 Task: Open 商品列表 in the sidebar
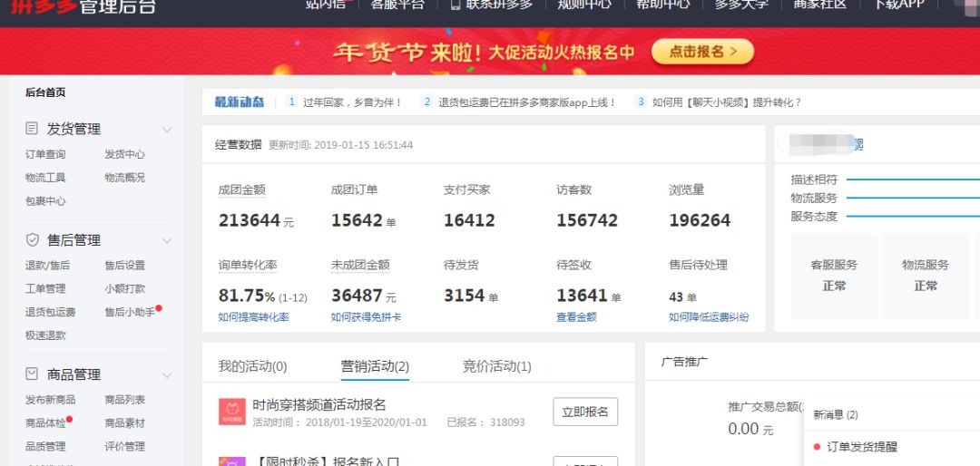[x=124, y=400]
